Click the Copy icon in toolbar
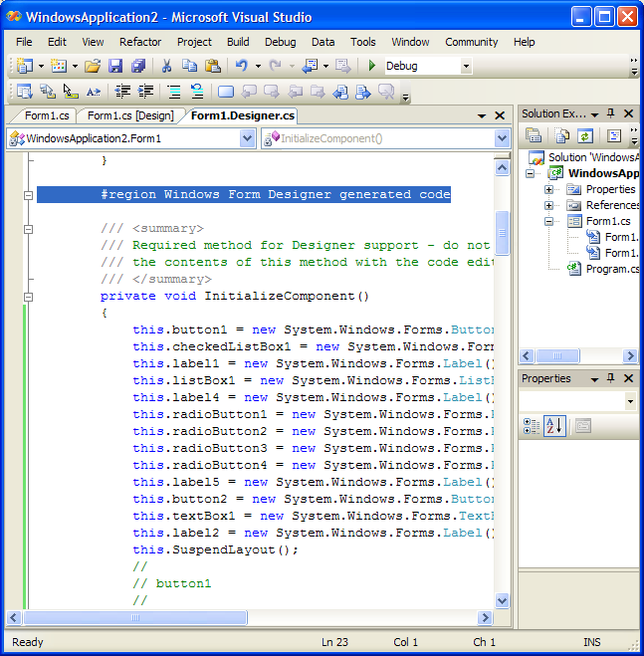The height and width of the screenshot is (656, 644). [x=189, y=66]
